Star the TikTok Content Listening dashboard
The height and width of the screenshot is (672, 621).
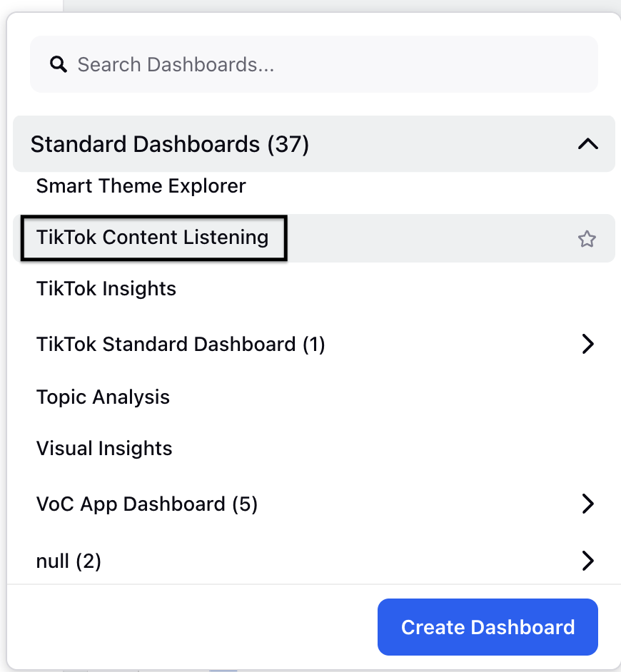click(587, 239)
